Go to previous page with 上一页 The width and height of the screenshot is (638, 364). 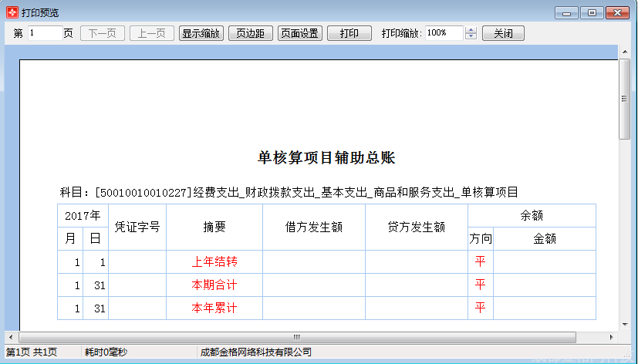[x=151, y=33]
